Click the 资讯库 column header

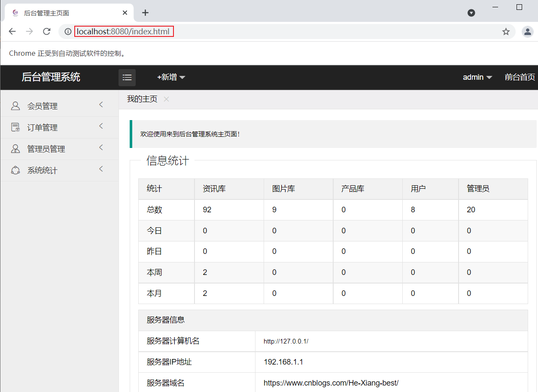click(x=214, y=189)
